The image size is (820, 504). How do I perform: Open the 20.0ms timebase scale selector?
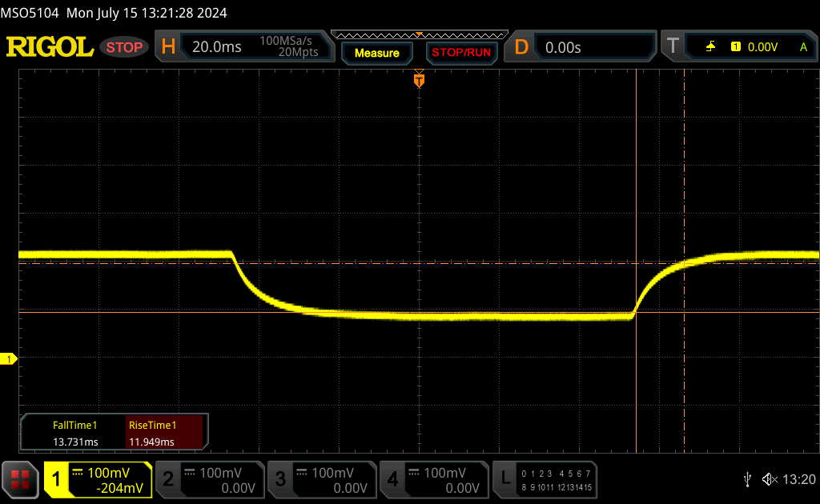pos(216,47)
